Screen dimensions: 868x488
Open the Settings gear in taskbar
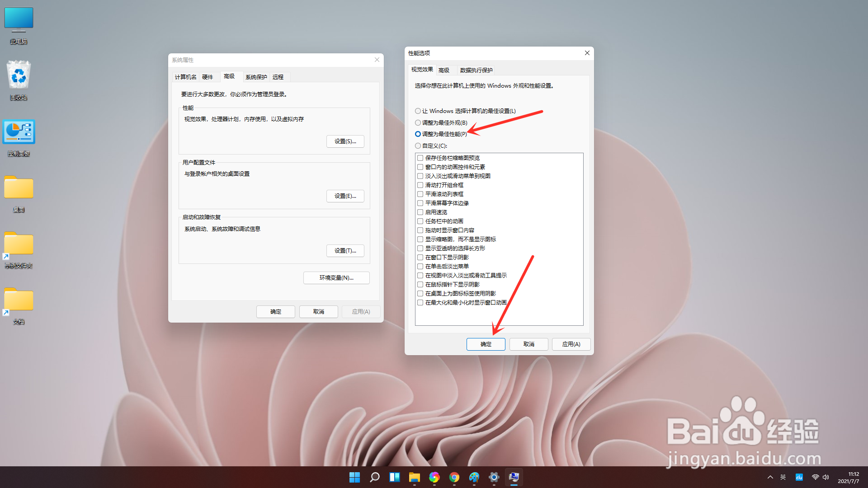tap(494, 477)
